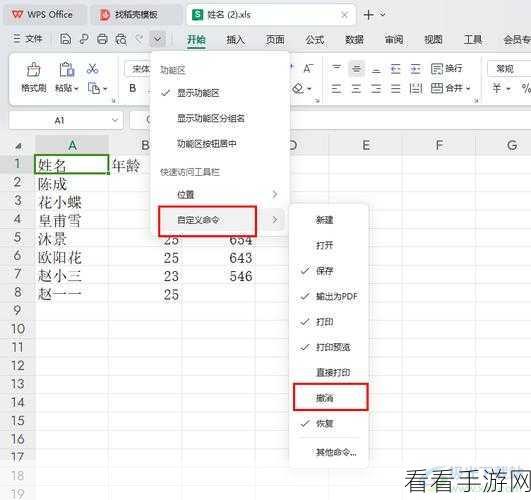
Task: Enable 撤销 in the custom commands list
Action: click(329, 398)
